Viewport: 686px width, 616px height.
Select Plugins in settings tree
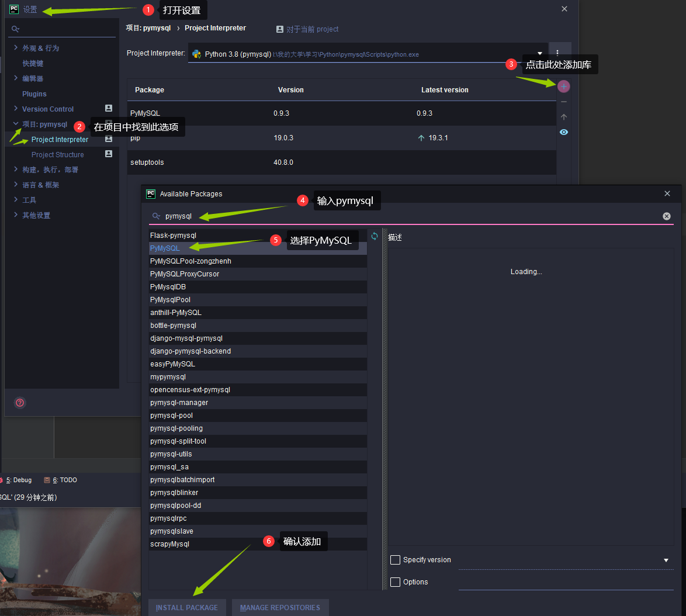[x=34, y=94]
